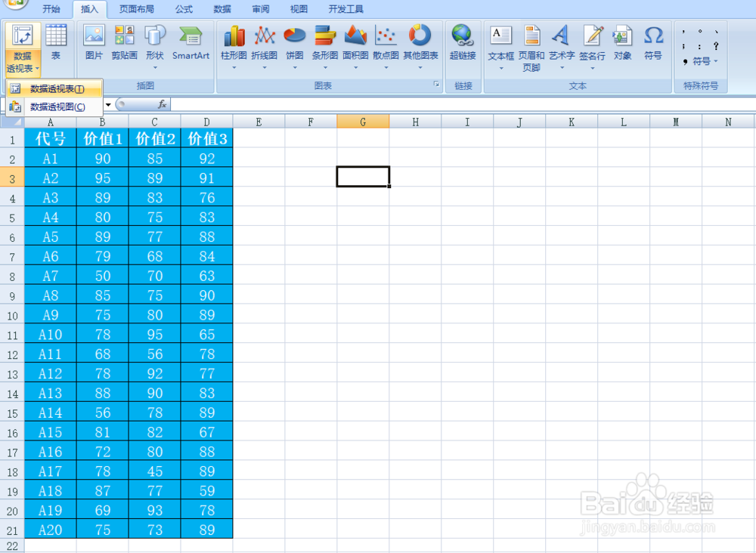Select column A header
The width and height of the screenshot is (756, 553).
50,122
